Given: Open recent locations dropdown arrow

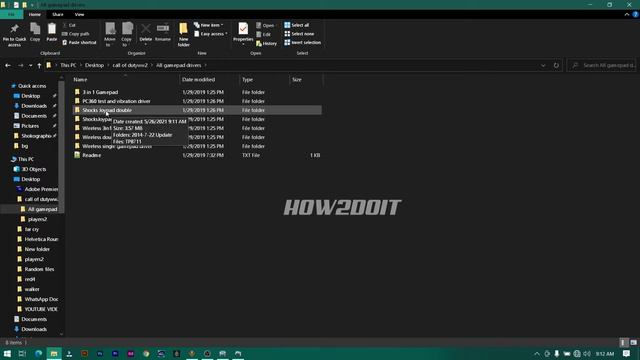Looking at the screenshot, I should tap(30, 65).
